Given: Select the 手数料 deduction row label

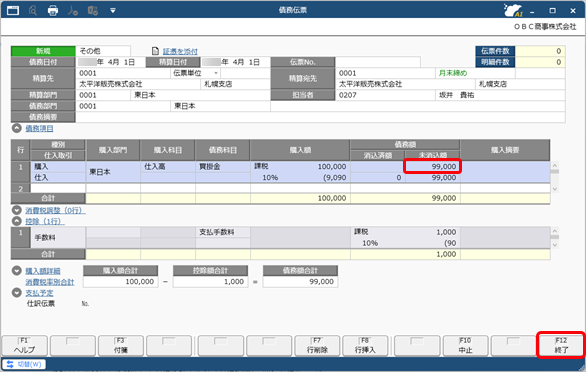Looking at the screenshot, I should pos(58,238).
